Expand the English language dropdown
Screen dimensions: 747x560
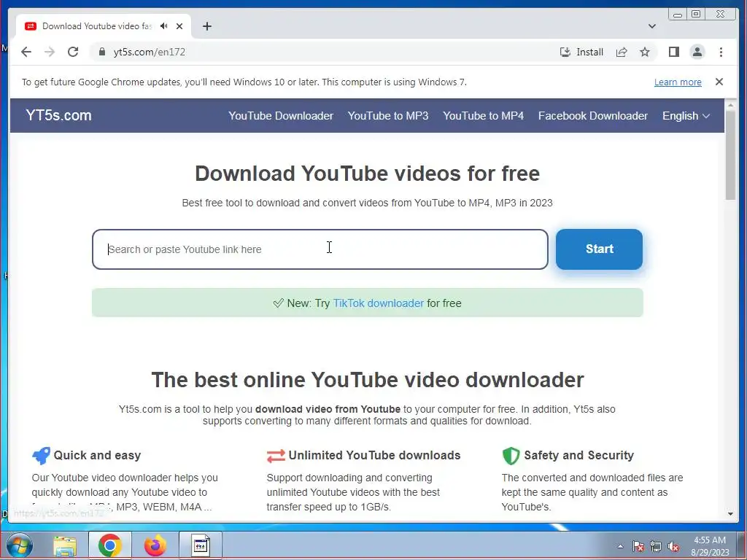[x=686, y=116]
